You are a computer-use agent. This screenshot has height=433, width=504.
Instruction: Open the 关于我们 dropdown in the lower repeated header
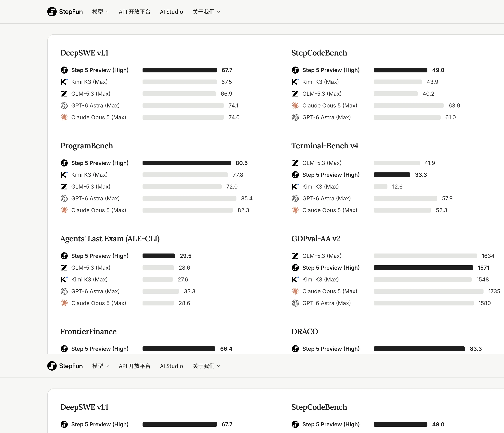[206, 366]
